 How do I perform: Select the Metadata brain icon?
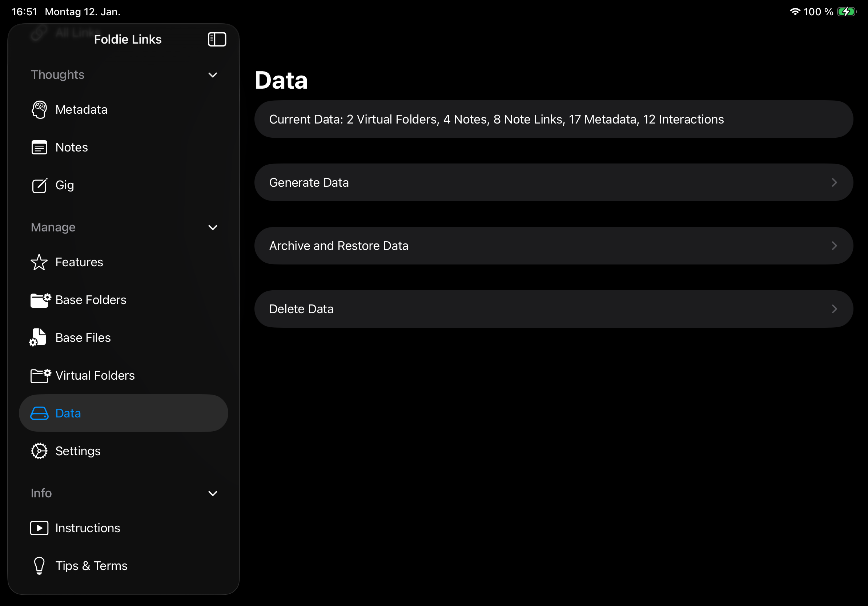click(x=39, y=110)
